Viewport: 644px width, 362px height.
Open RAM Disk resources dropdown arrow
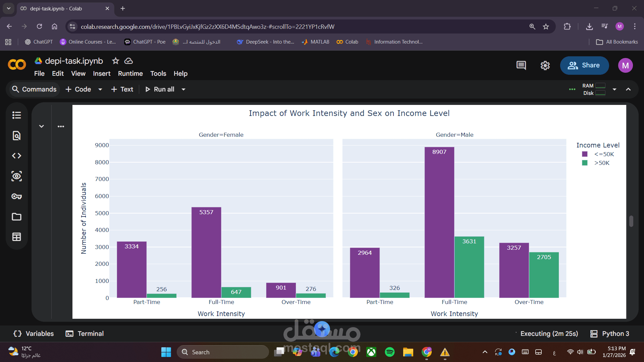pyautogui.click(x=614, y=89)
